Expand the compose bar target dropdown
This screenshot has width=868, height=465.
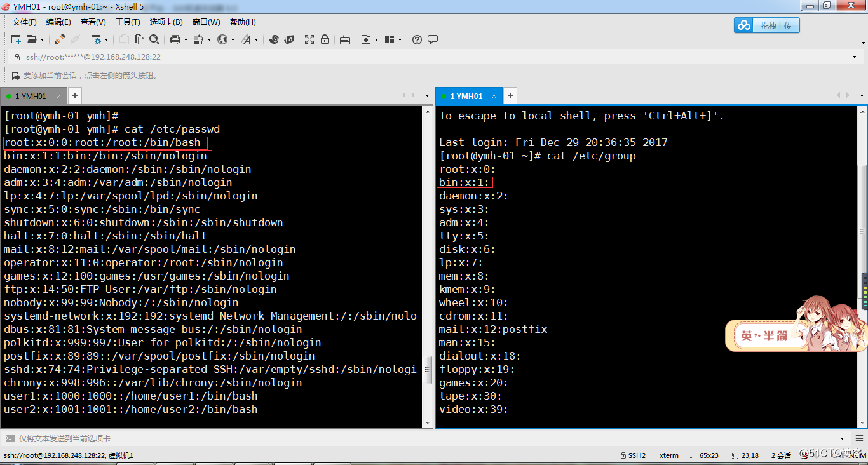pyautogui.click(x=842, y=438)
